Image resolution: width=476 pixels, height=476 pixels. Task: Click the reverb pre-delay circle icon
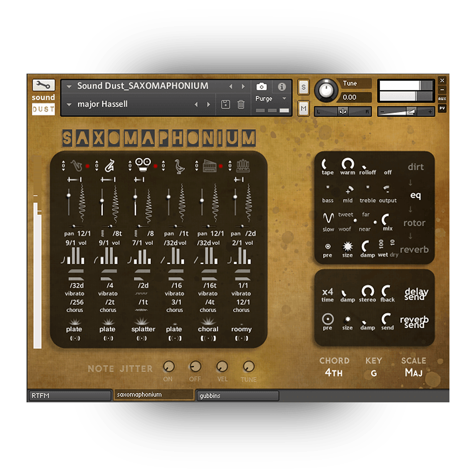click(x=328, y=247)
